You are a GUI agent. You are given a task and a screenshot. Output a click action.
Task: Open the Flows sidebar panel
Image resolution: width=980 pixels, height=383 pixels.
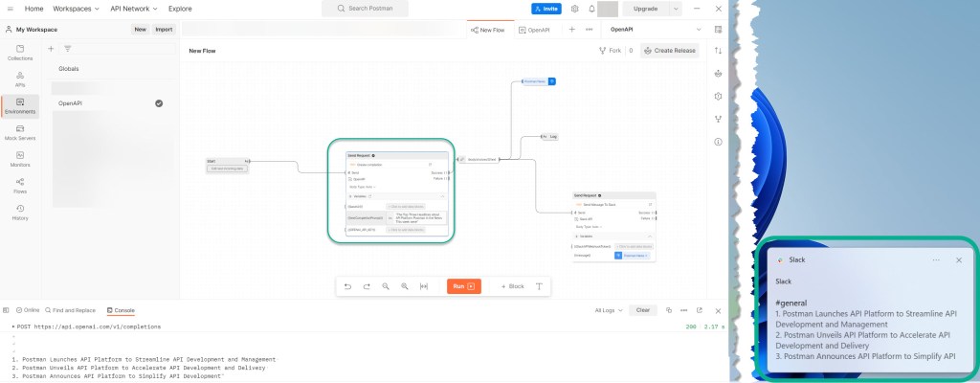click(x=20, y=184)
